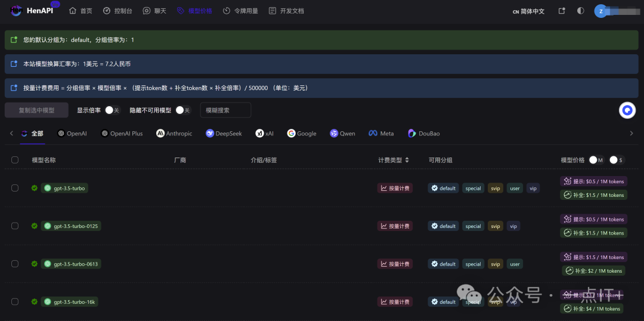Click the green check beside gpt-3.5-turbo-0613
Screen dimensions: 644x321
click(x=35, y=264)
